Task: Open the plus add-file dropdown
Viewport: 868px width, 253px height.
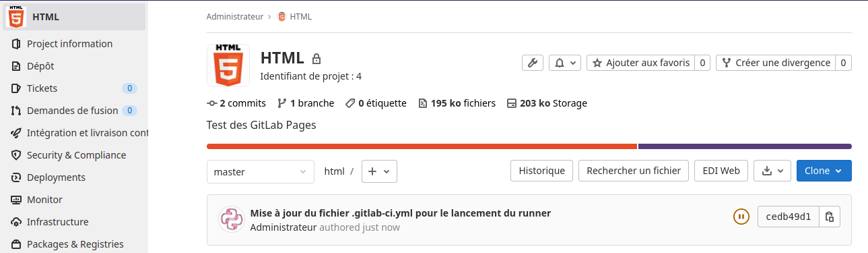Action: tap(379, 171)
